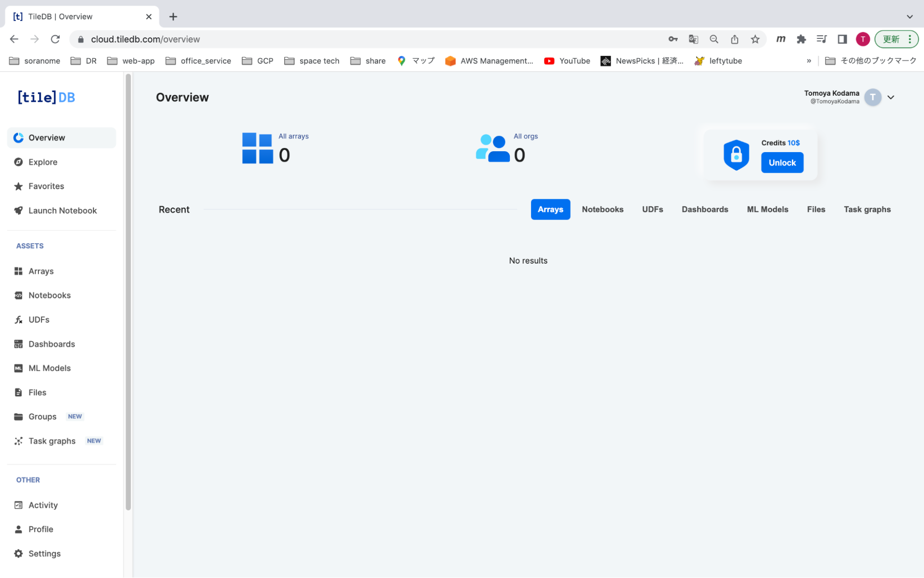
Task: Open leftytube bookmark
Action: point(718,61)
